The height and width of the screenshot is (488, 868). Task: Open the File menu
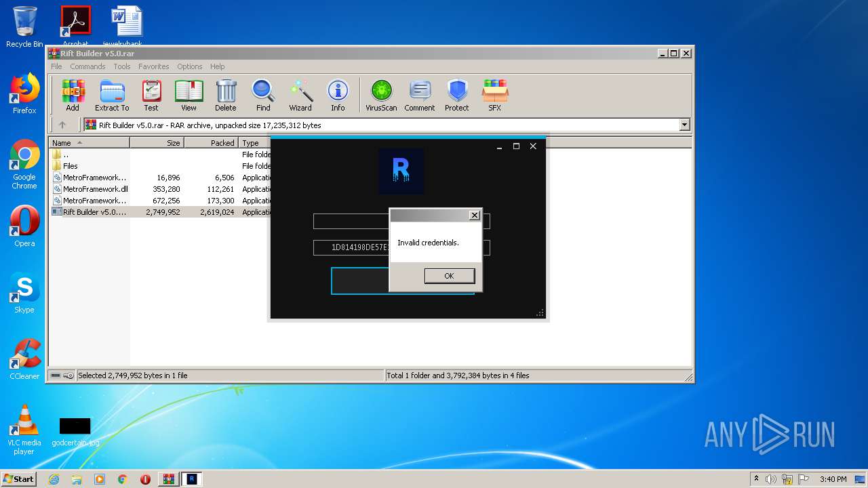point(56,66)
